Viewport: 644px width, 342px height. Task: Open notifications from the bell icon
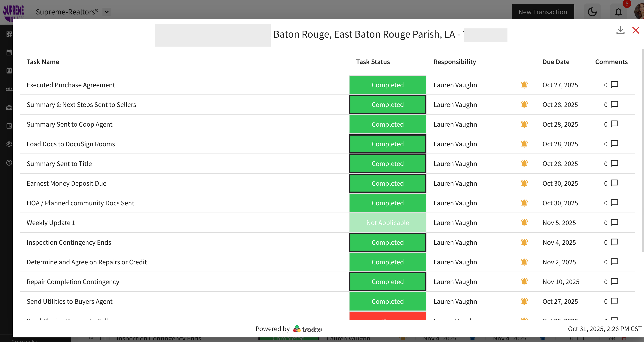point(618,12)
